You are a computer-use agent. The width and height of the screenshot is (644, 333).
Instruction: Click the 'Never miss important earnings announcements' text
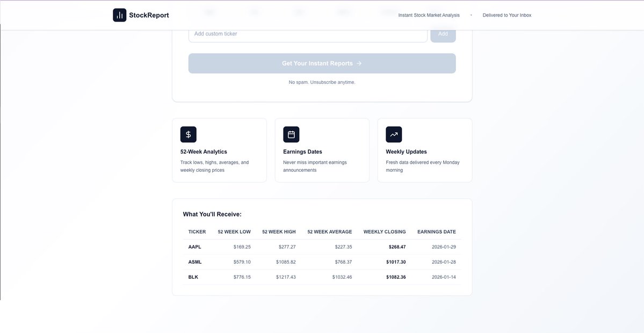point(315,166)
